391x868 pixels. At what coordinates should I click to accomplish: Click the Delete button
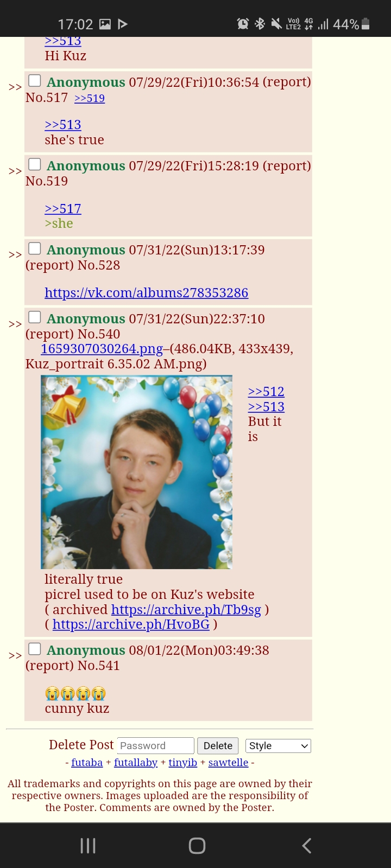218,745
